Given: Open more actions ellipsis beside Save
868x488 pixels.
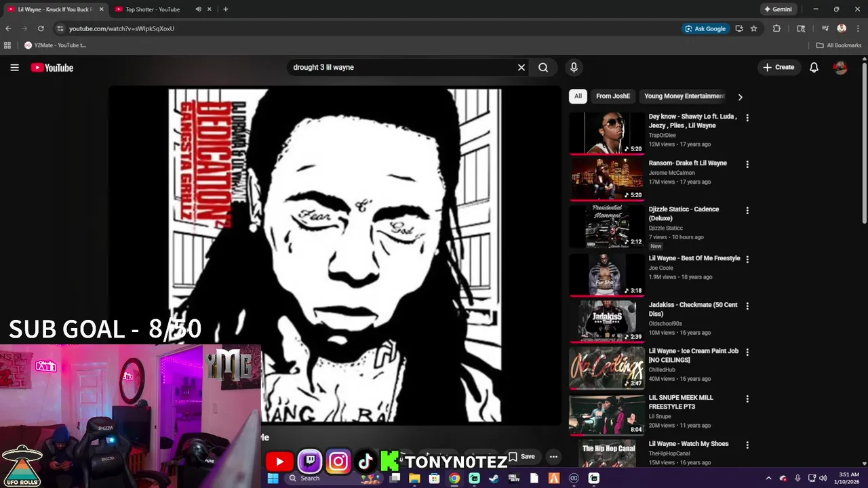Looking at the screenshot, I should [553, 456].
